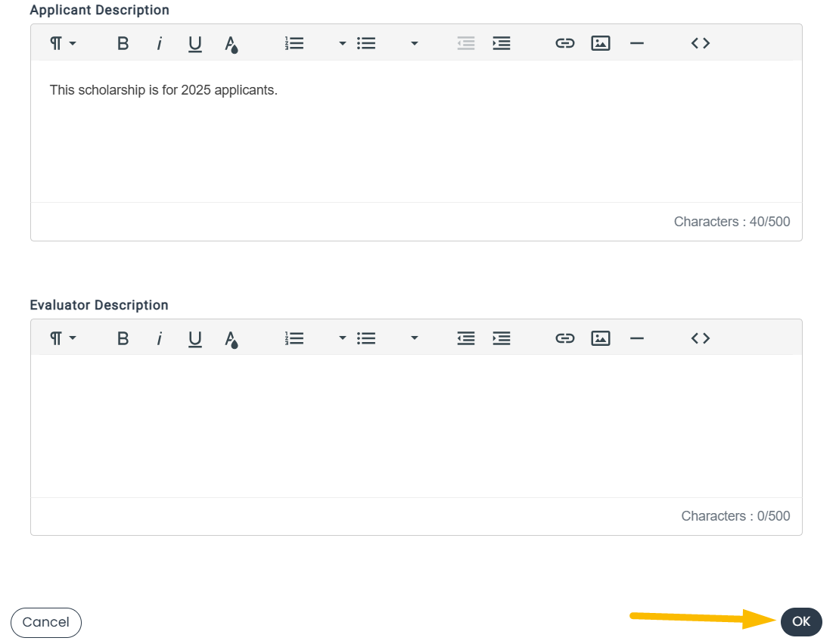836x644 pixels.
Task: Toggle italic in Evaluator Description editor
Action: click(159, 338)
